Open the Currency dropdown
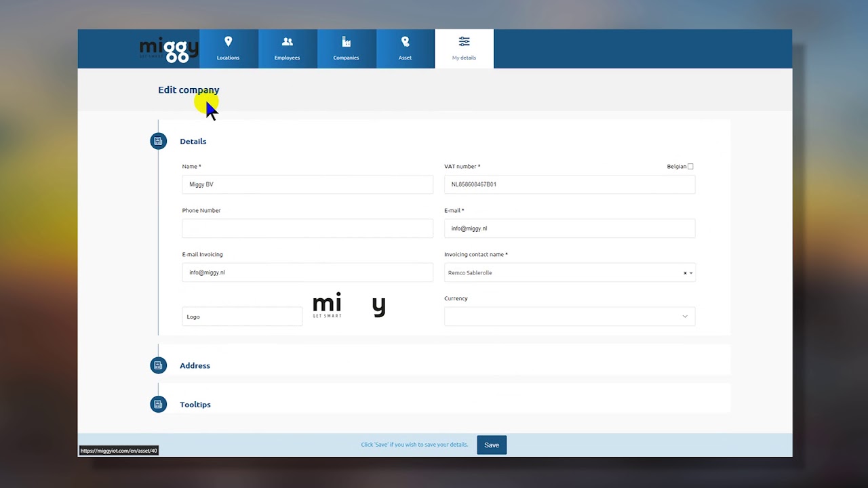Image resolution: width=868 pixels, height=488 pixels. point(570,317)
